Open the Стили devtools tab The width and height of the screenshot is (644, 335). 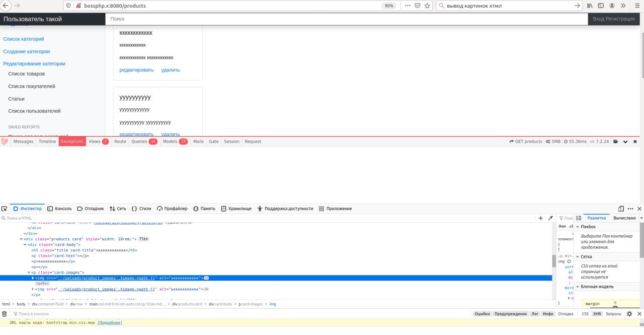click(141, 209)
